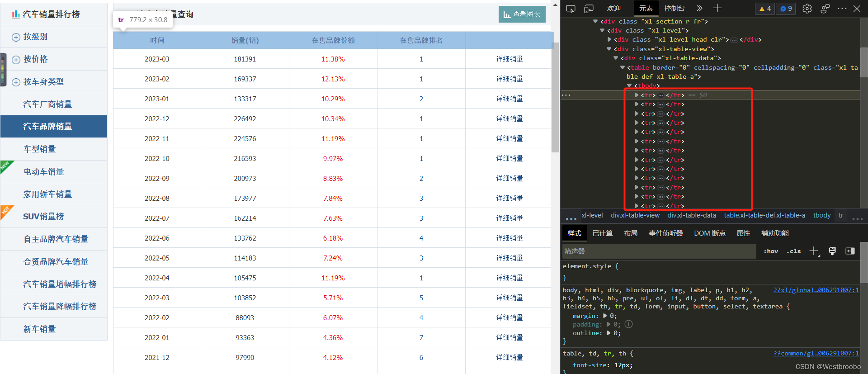Expand the outline property triangle
The width and height of the screenshot is (868, 374).
[x=609, y=333]
